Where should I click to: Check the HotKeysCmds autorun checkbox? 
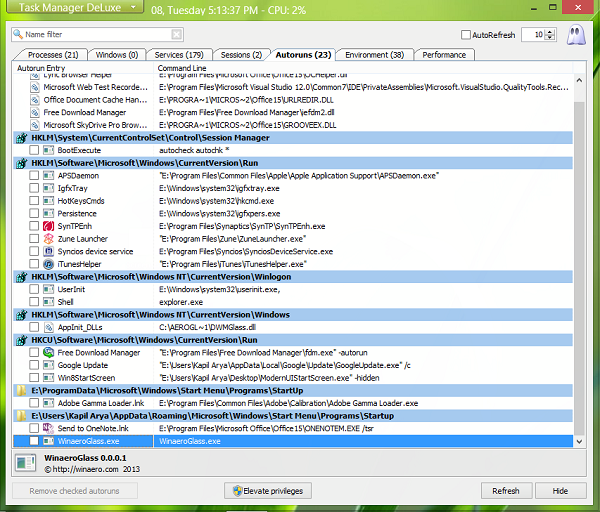pos(34,201)
